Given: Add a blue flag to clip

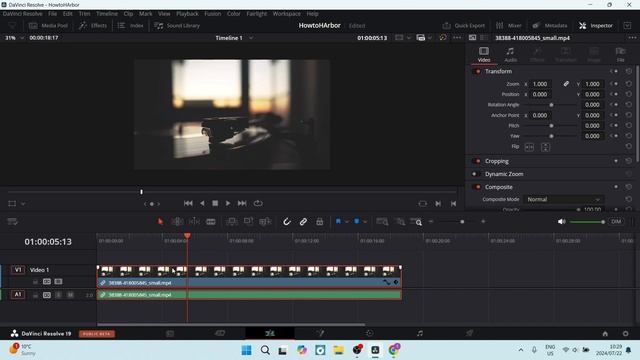Looking at the screenshot, I should [x=338, y=221].
